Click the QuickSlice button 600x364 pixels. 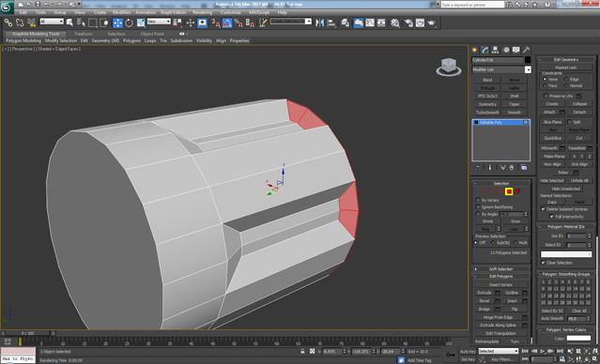click(x=552, y=138)
